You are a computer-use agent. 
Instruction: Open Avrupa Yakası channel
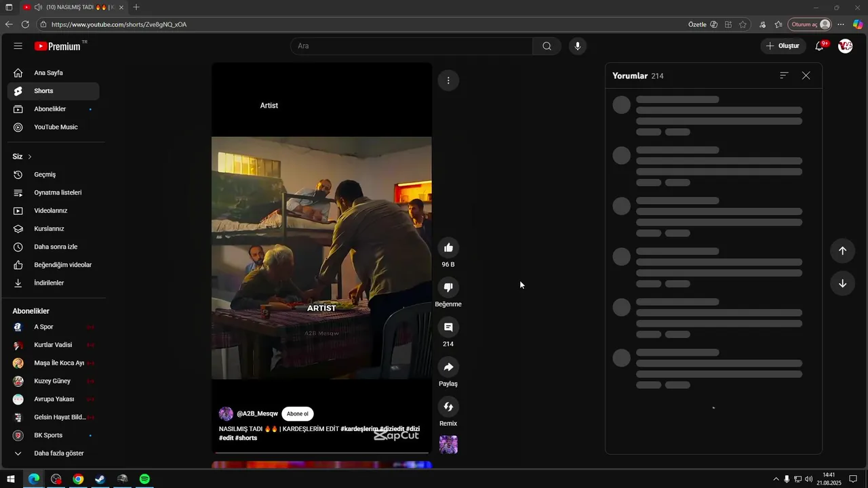tap(54, 399)
